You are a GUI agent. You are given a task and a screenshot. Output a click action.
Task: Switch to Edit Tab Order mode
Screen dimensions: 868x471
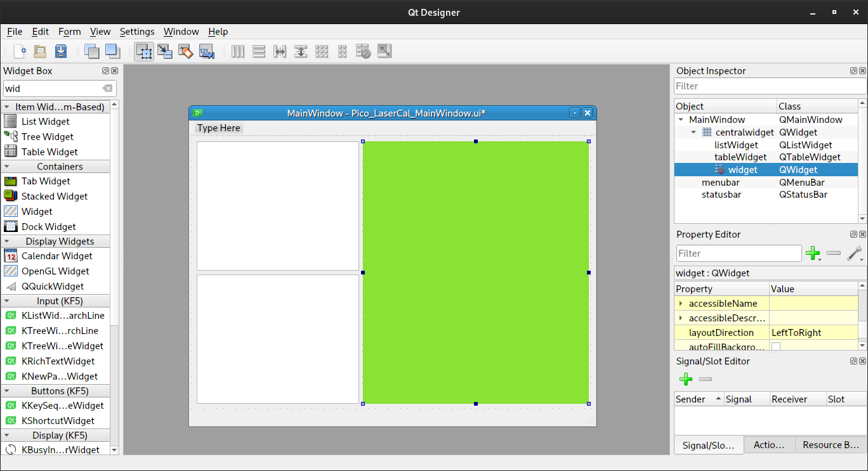point(206,51)
